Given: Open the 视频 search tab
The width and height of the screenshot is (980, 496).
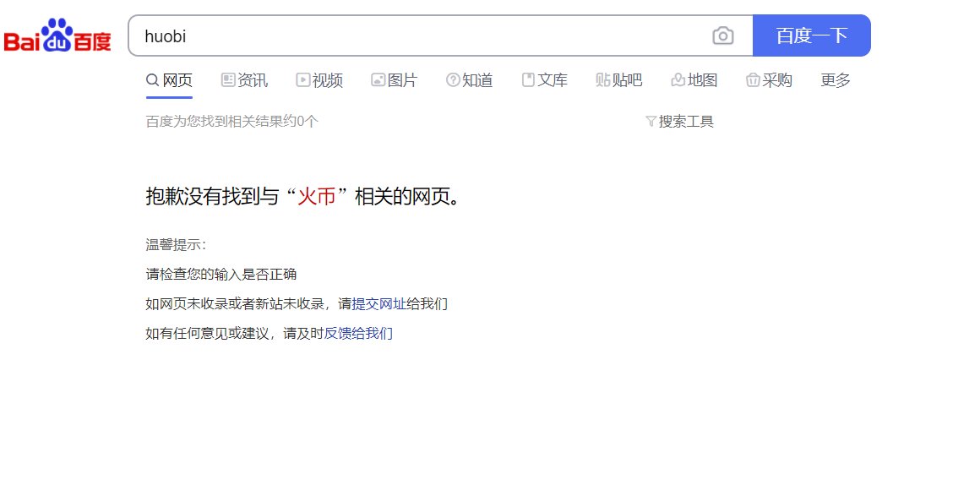Looking at the screenshot, I should tap(319, 80).
